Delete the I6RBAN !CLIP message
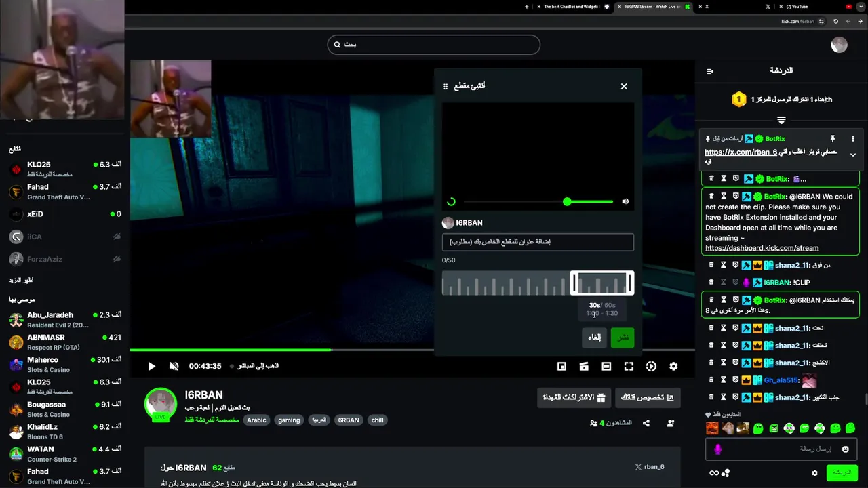868x488 pixels. [711, 283]
